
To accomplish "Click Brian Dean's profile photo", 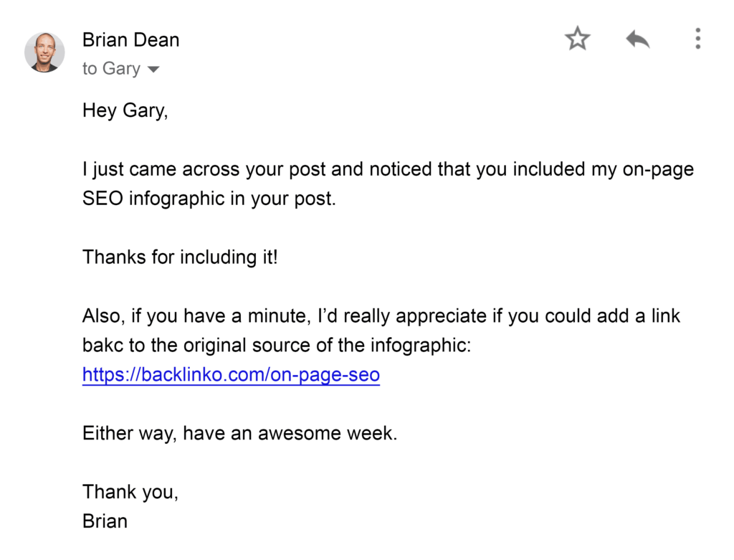I will click(44, 52).
